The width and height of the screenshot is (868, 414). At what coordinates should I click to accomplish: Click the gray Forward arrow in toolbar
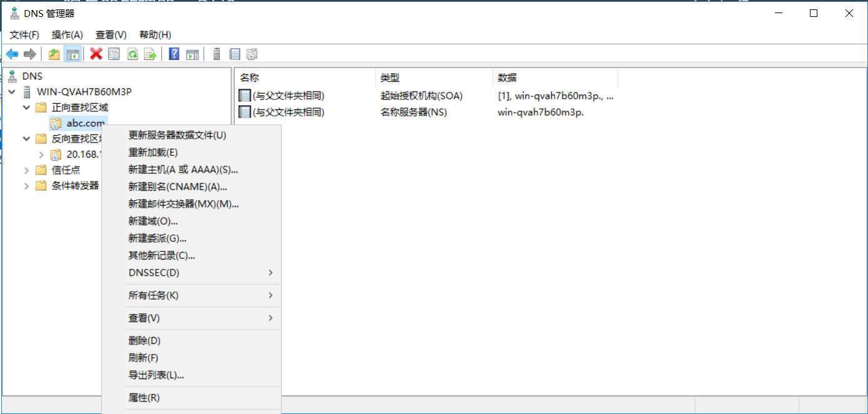29,54
